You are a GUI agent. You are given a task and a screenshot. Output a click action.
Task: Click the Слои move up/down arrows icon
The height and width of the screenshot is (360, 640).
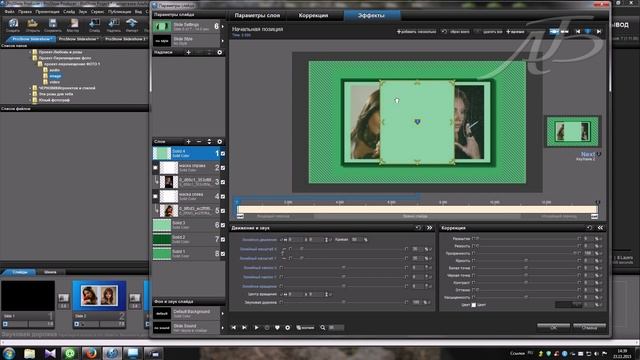[x=209, y=141]
